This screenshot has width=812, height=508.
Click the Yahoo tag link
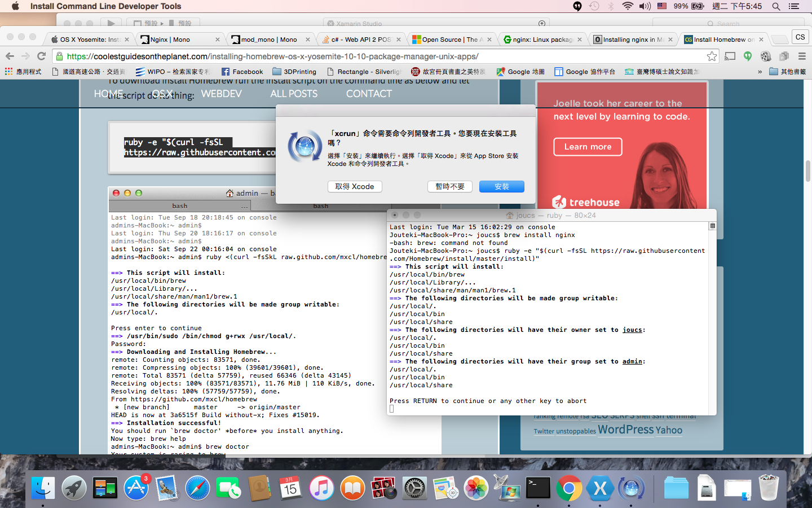[x=669, y=430]
